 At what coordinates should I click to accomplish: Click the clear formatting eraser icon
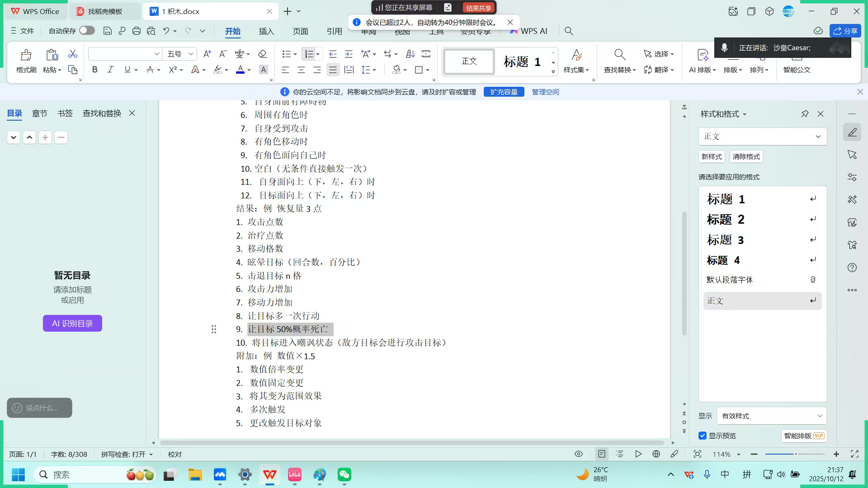click(262, 54)
